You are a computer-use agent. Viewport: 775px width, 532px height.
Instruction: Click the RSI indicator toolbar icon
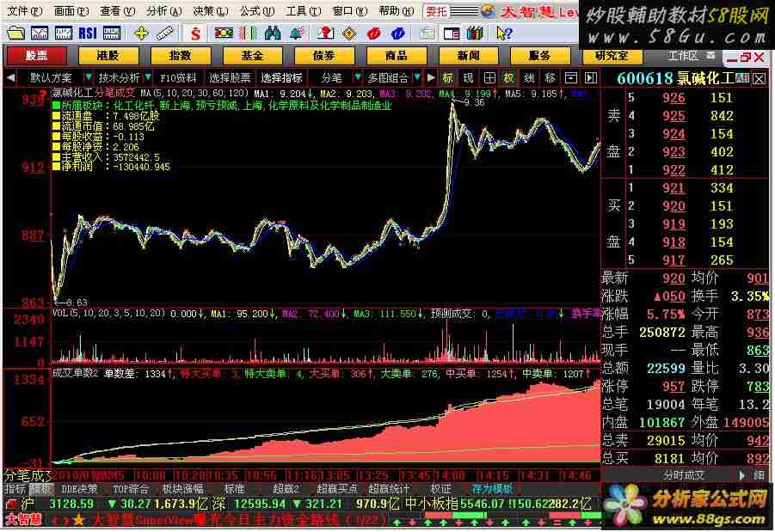[x=88, y=34]
